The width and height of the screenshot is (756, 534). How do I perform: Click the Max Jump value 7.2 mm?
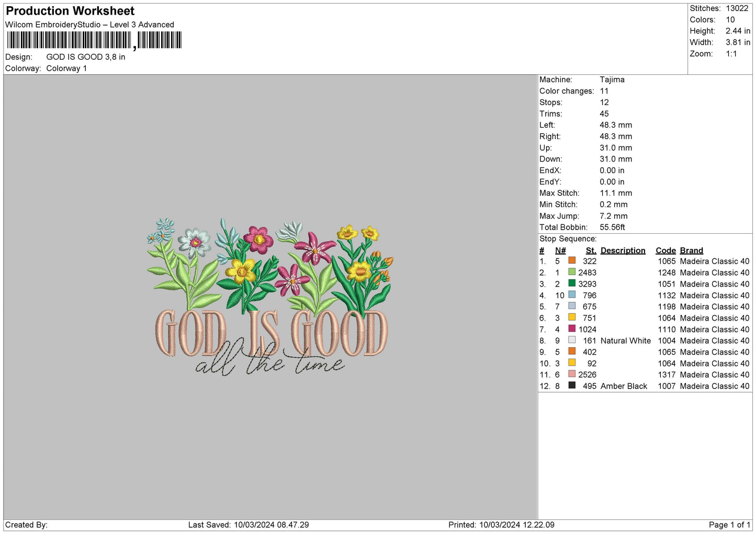point(614,216)
